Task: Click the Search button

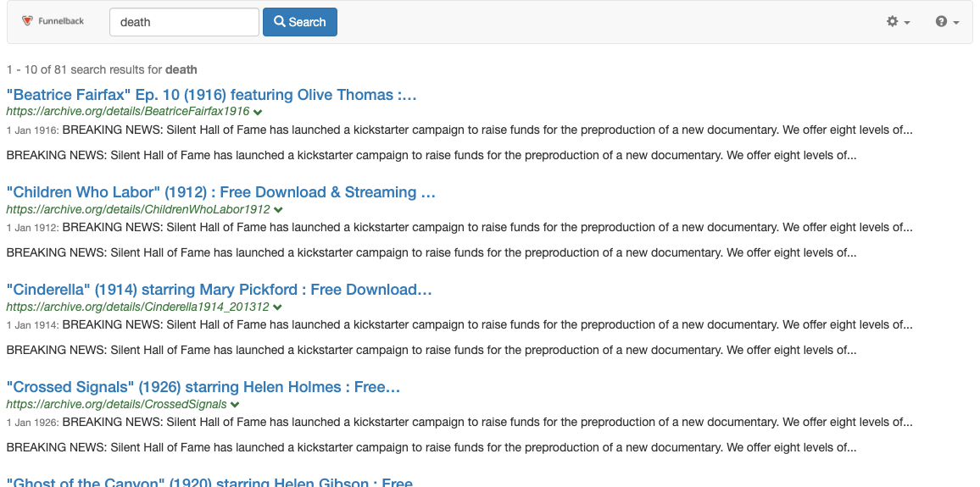Action: point(300,22)
